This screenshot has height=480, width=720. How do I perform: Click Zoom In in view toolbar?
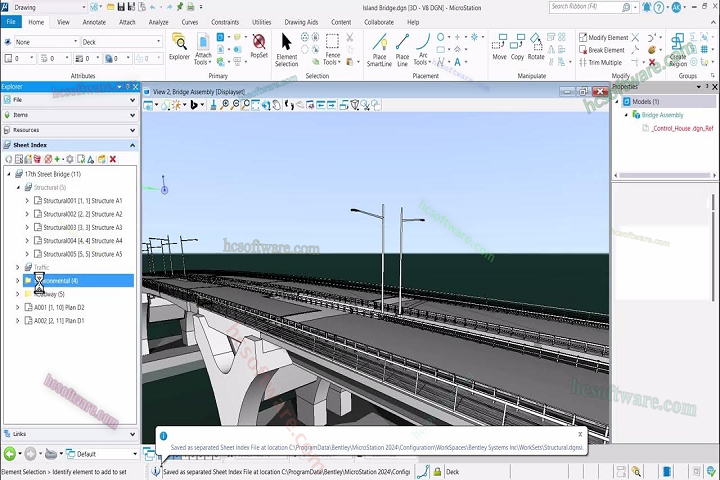pyautogui.click(x=224, y=105)
